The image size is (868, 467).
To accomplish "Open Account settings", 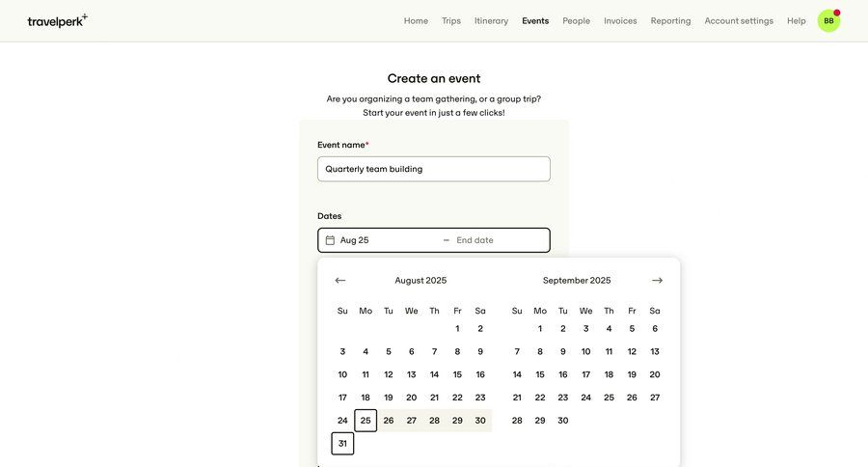I will [x=739, y=21].
